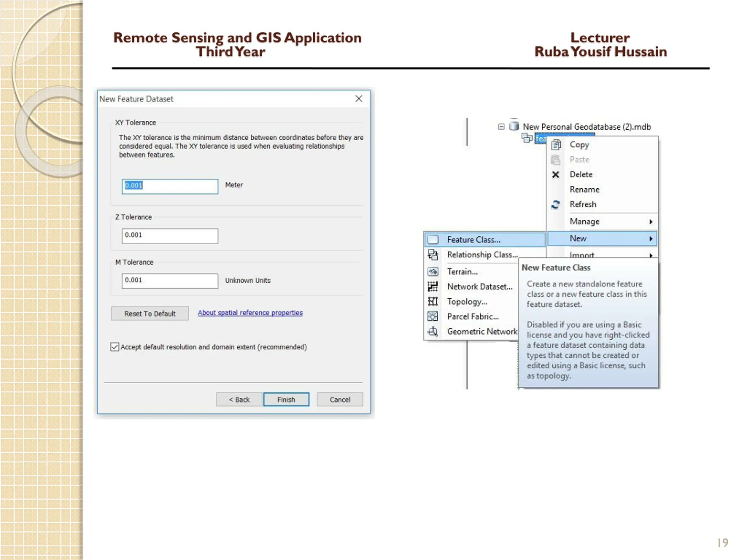747x560 pixels.
Task: Expand the Manage submenu arrow
Action: [x=651, y=222]
